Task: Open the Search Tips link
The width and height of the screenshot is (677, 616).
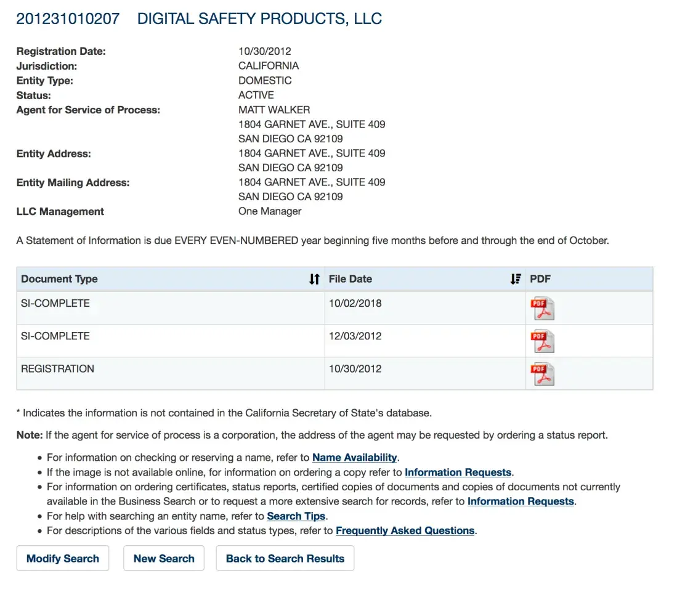Action: pyautogui.click(x=296, y=516)
